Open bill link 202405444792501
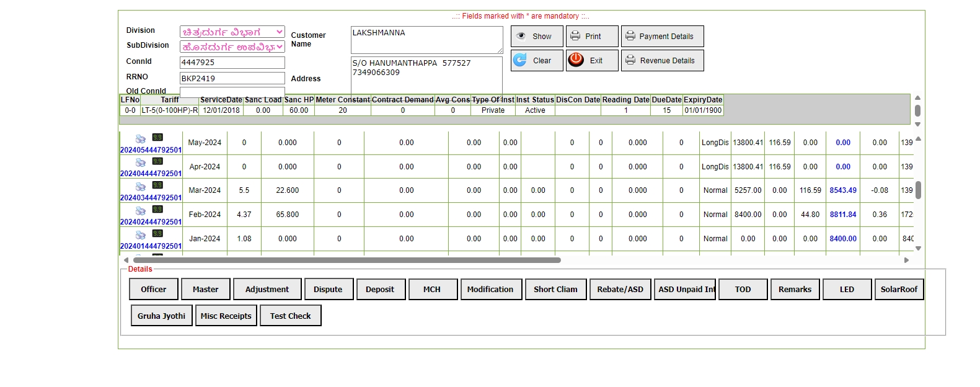Screen dimensions: 980x387 [151, 150]
